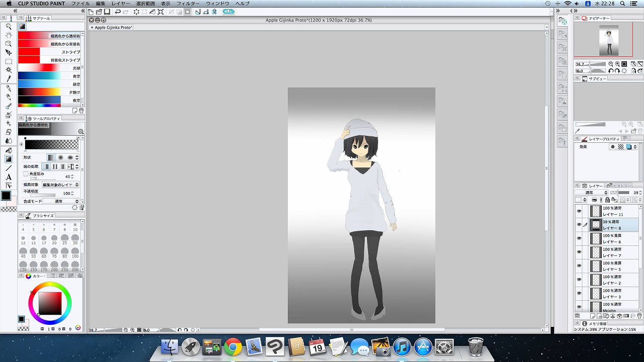
Task: Open the CLIP online button
Action: [228, 12]
